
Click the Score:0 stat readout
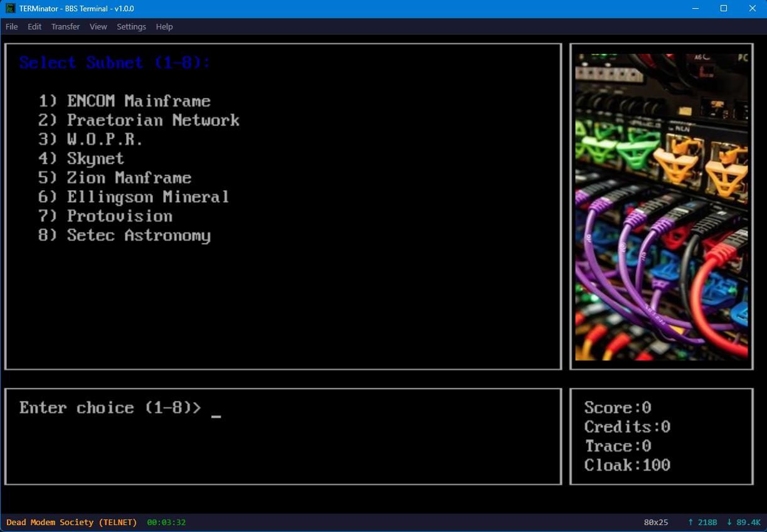coord(618,407)
